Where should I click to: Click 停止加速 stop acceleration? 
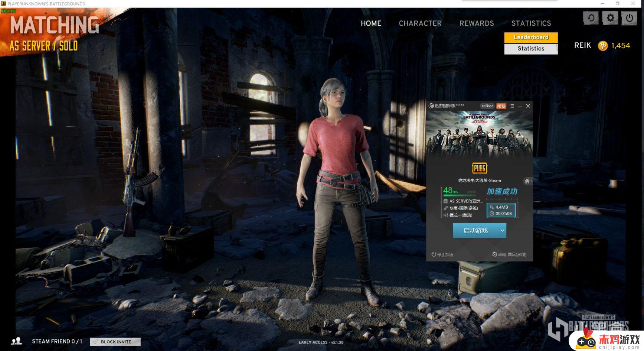[x=442, y=254]
